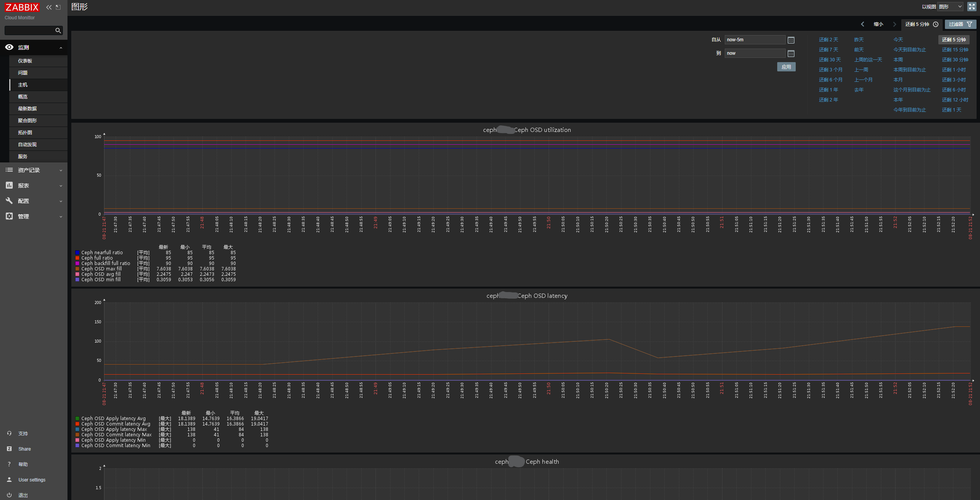Click the User settings person icon
Screen dimensions: 980x500
(x=9, y=480)
